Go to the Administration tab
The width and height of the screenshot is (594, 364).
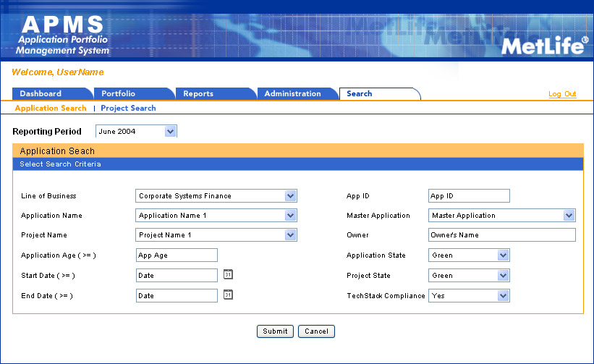point(297,93)
